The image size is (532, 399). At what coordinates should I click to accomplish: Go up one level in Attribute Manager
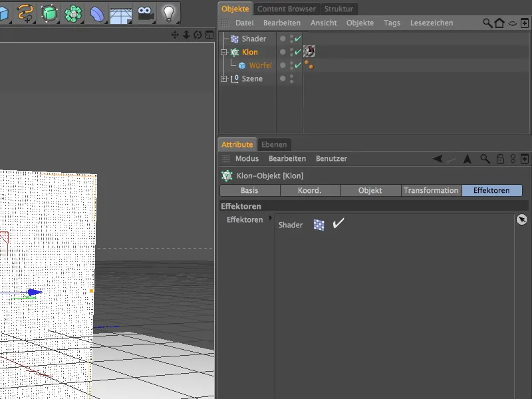coord(467,158)
